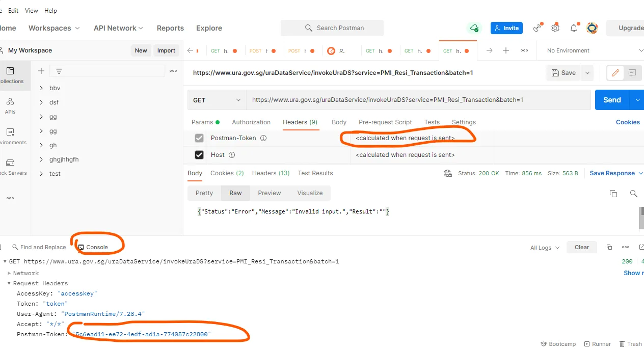
Task: Open the notifications bell icon
Action: [x=574, y=28]
